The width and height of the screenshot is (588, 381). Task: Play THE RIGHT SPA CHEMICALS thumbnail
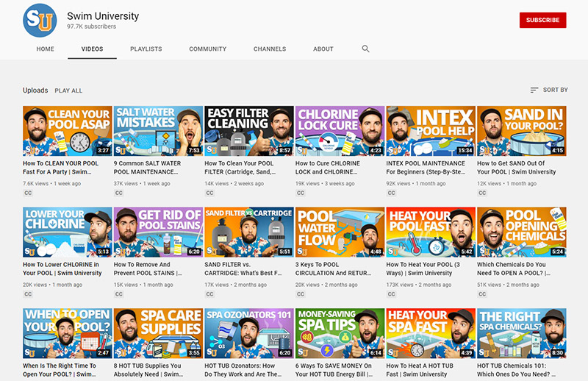(522, 334)
